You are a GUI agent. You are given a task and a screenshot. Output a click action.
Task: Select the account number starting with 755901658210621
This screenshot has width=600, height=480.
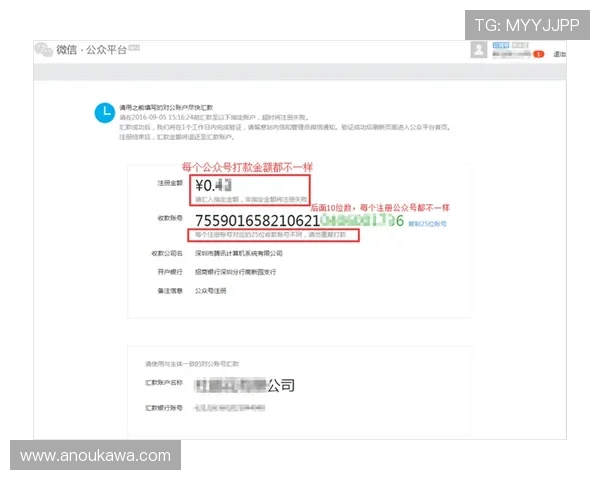299,220
